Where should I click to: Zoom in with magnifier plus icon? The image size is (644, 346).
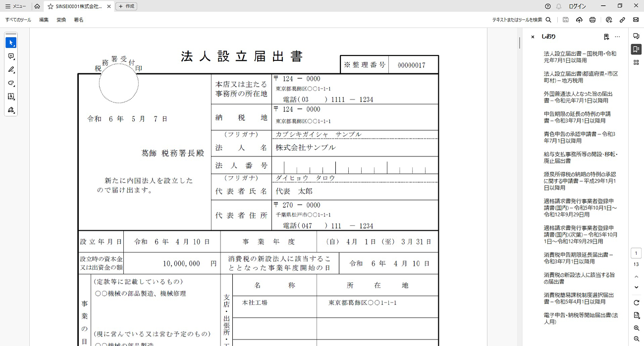pyautogui.click(x=636, y=328)
